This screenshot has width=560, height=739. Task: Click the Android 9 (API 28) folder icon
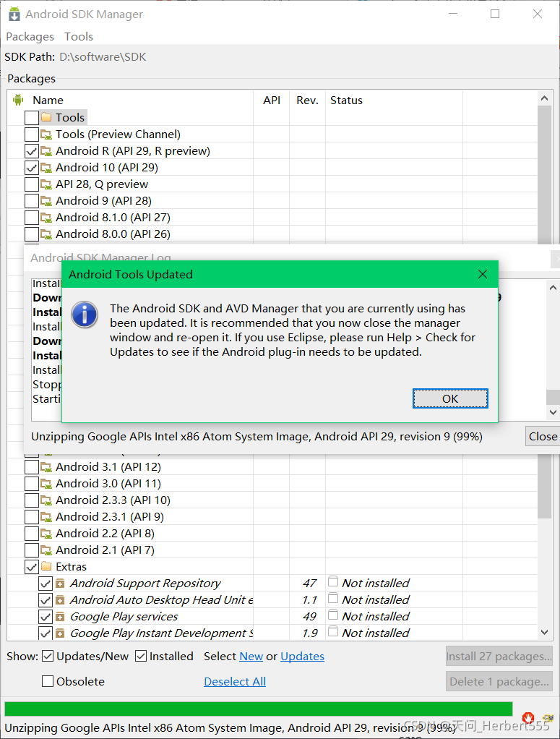point(46,201)
